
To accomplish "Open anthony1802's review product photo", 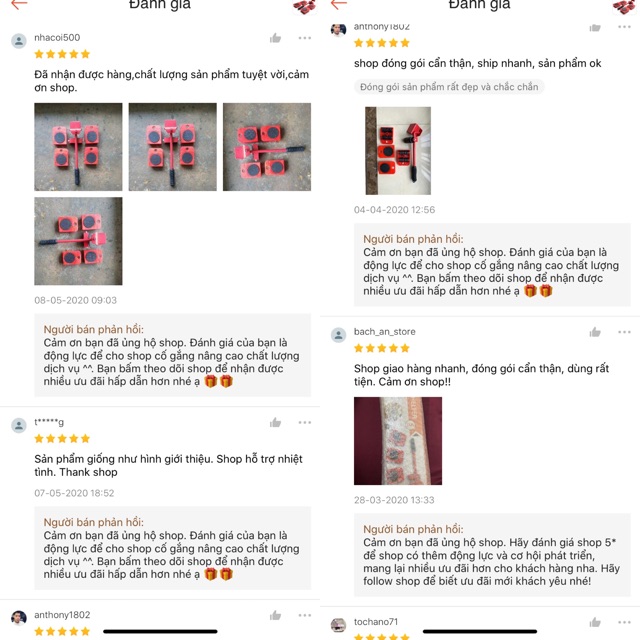I will (398, 151).
